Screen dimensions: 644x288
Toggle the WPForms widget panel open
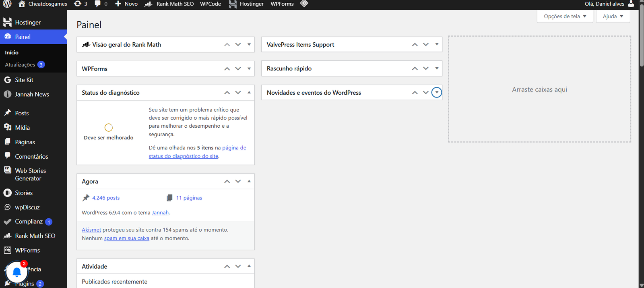[x=249, y=68]
